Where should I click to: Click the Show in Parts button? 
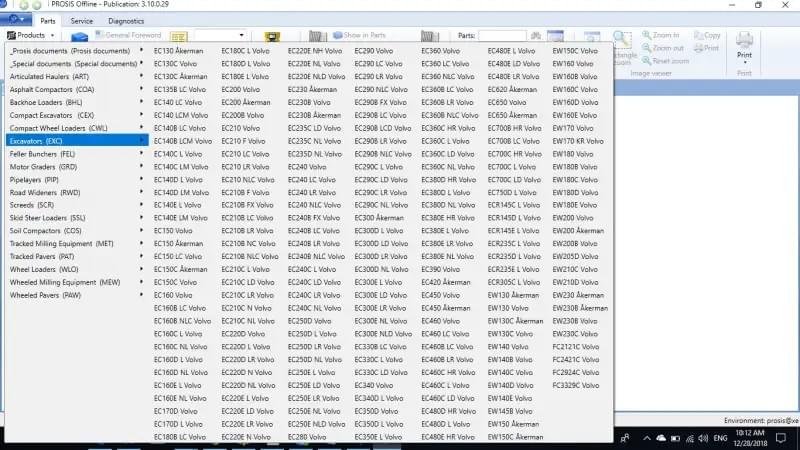[x=359, y=35]
